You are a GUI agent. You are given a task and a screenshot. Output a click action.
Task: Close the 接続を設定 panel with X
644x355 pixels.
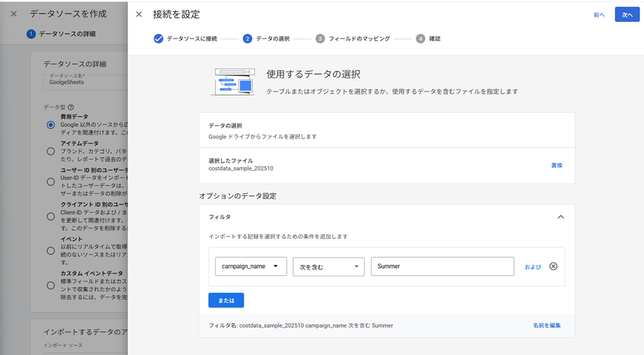(x=138, y=14)
